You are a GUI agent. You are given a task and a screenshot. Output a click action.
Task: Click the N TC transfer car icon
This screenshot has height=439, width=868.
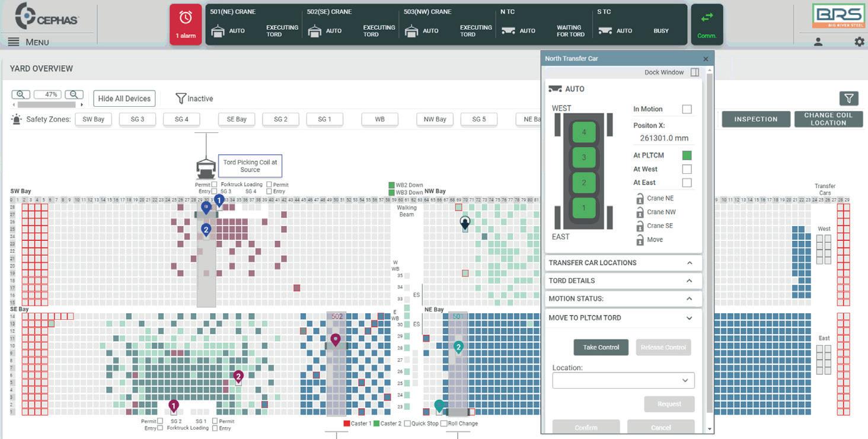click(x=508, y=31)
